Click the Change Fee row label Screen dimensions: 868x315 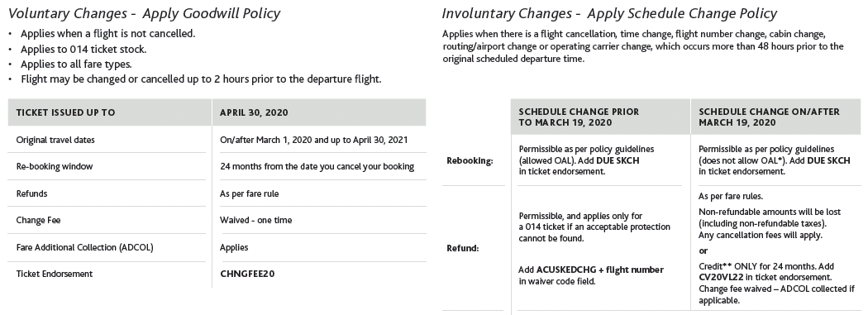pyautogui.click(x=38, y=220)
